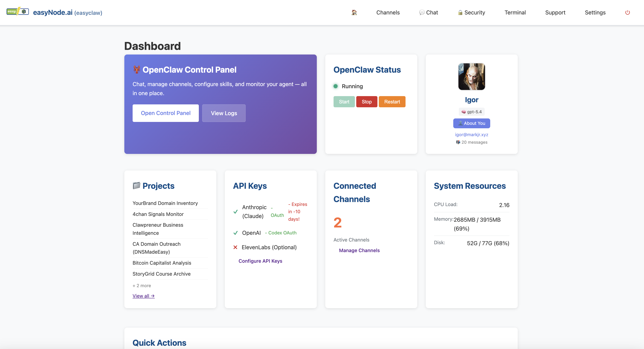Select CA Domain Outreach (DNSMadeEasy) project
This screenshot has height=349, width=644.
[x=156, y=248]
